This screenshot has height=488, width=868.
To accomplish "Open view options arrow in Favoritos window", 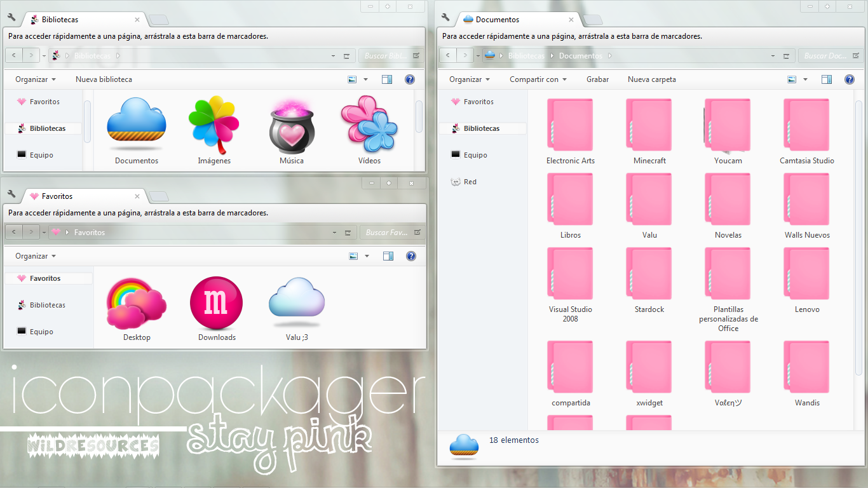I will click(367, 256).
